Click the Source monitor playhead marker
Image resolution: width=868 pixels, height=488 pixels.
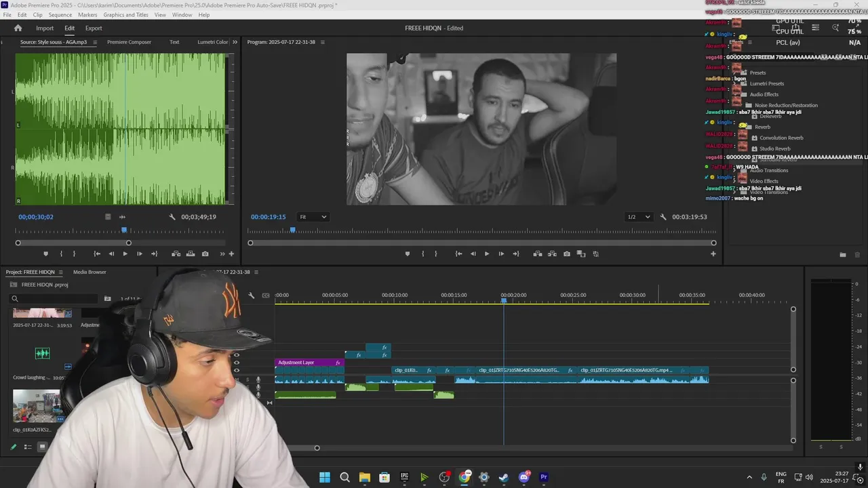pyautogui.click(x=124, y=230)
